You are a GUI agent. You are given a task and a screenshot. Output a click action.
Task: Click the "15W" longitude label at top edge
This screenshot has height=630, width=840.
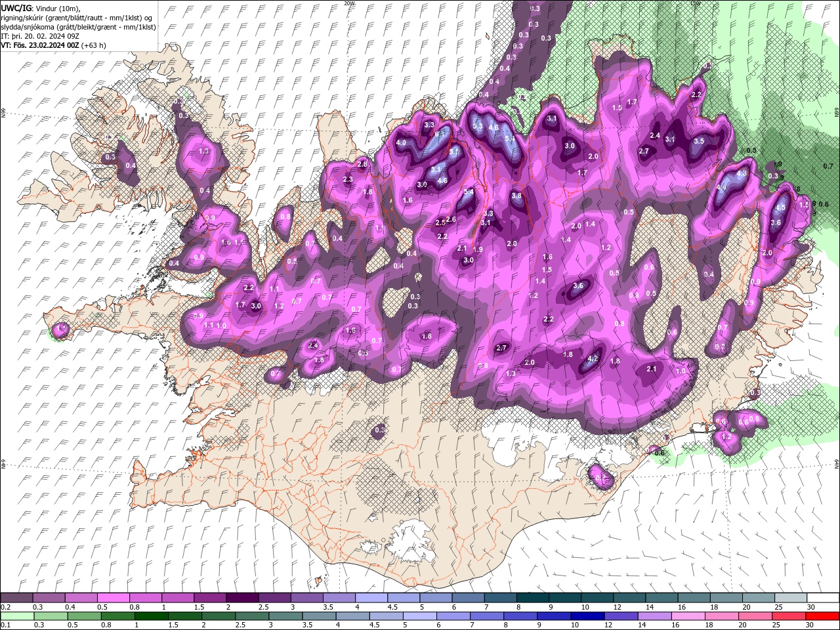pos(694,3)
